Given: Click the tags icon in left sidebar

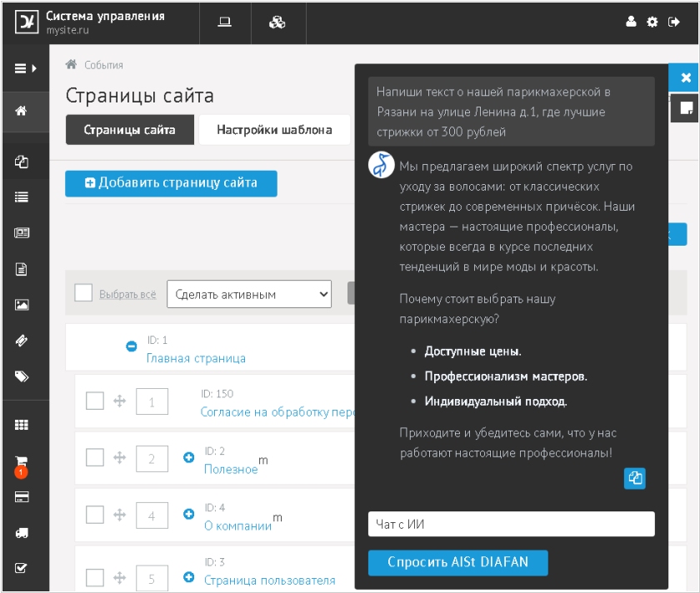Looking at the screenshot, I should pos(22,376).
